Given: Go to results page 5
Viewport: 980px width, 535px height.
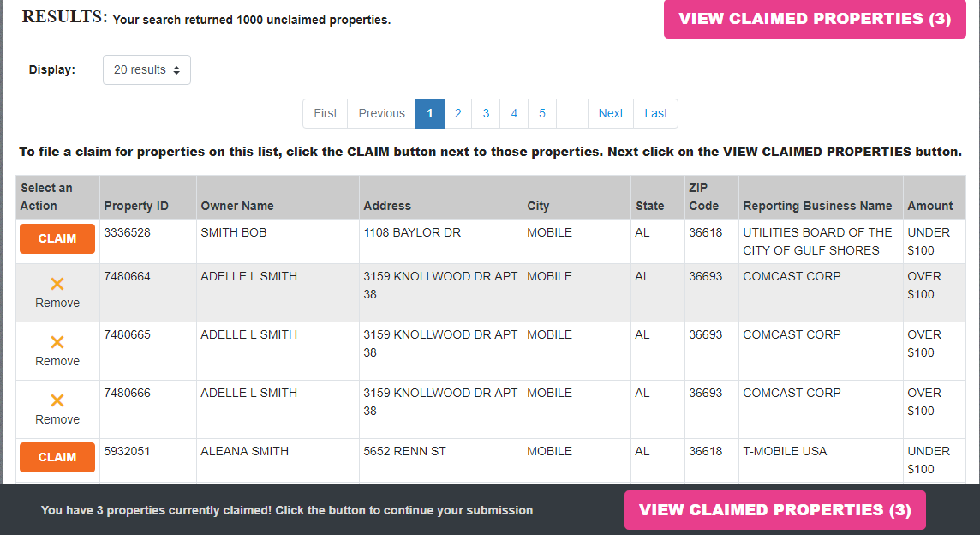Looking at the screenshot, I should point(542,113).
